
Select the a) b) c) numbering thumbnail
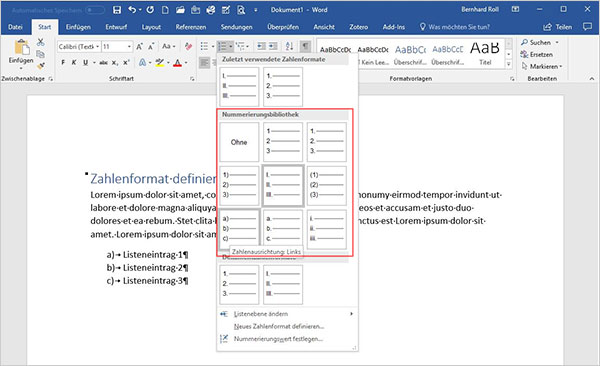click(239, 229)
